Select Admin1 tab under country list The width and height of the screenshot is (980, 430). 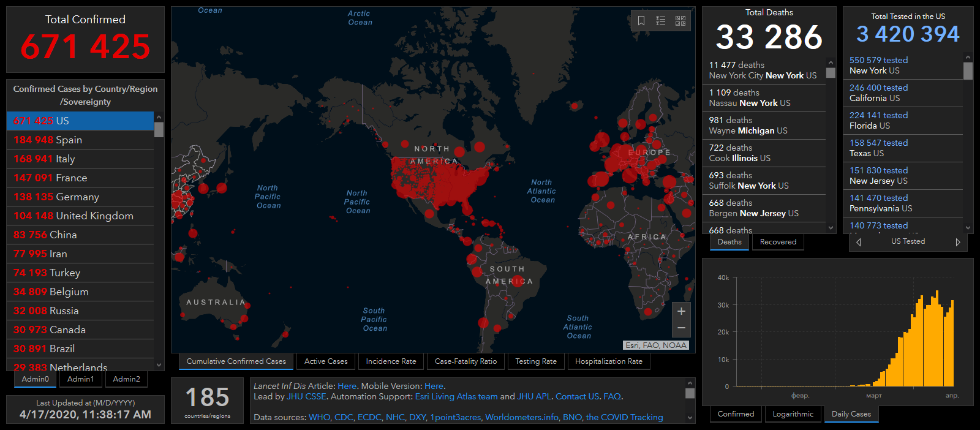(81, 379)
